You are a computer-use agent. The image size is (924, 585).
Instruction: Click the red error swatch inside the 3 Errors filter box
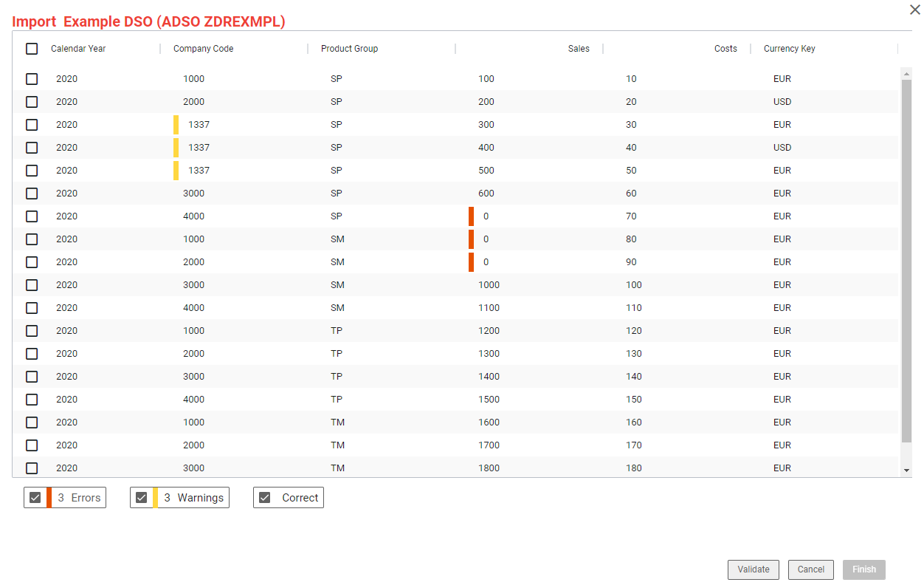pos(50,497)
